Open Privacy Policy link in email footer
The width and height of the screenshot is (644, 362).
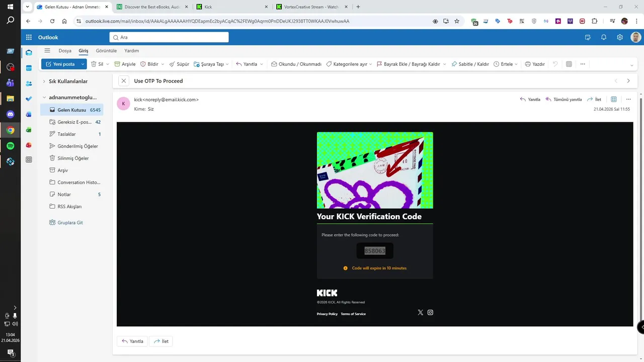327,314
